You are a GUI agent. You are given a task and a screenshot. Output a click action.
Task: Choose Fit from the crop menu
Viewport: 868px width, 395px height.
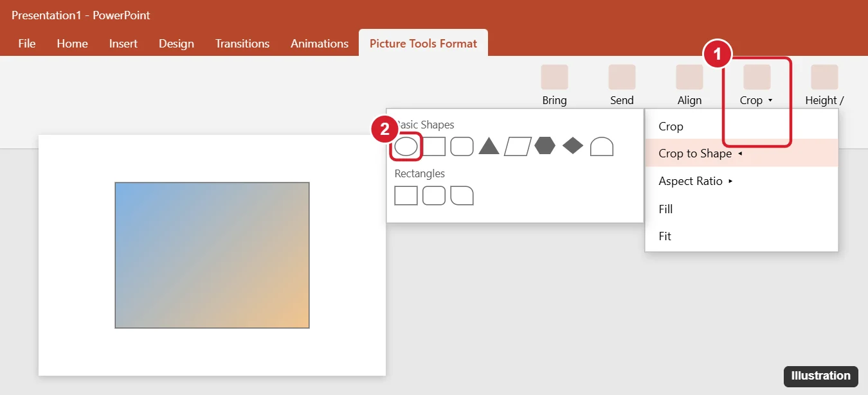pos(741,236)
